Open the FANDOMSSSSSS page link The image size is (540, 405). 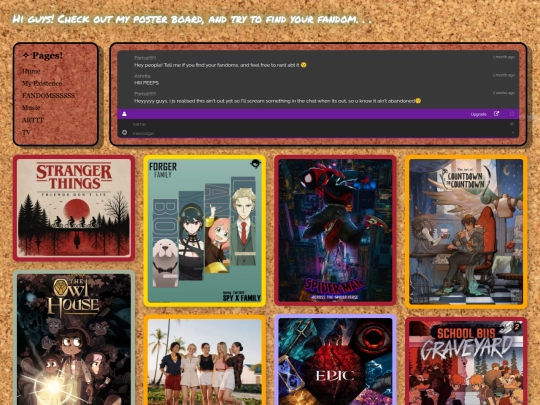click(x=48, y=95)
